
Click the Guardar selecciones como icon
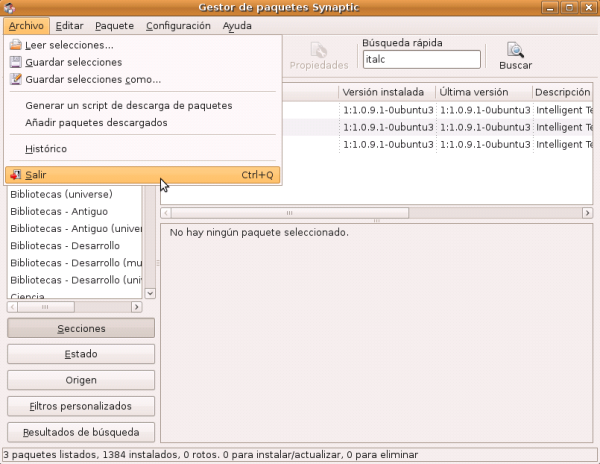pyautogui.click(x=15, y=79)
